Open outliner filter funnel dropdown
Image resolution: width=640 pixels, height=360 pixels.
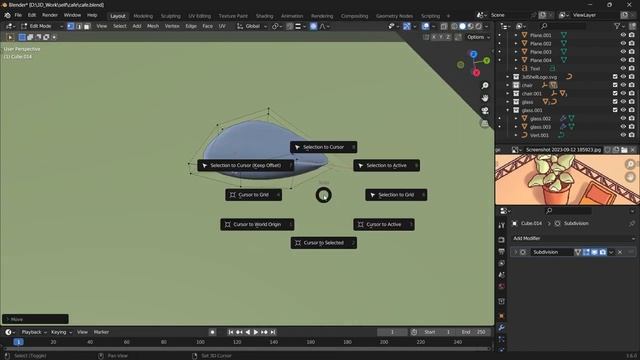(x=619, y=26)
